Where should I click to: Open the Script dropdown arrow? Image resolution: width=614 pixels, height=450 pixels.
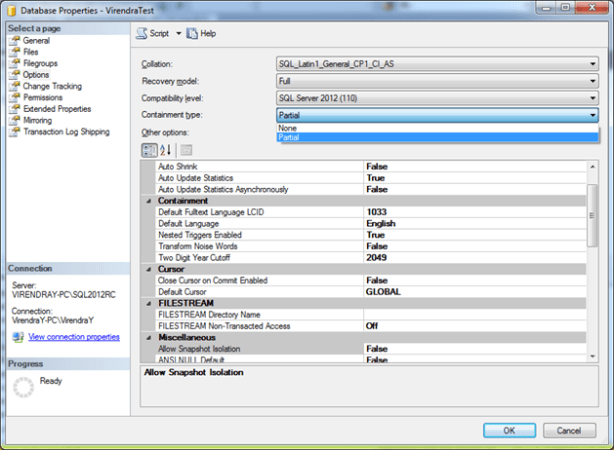click(x=178, y=33)
